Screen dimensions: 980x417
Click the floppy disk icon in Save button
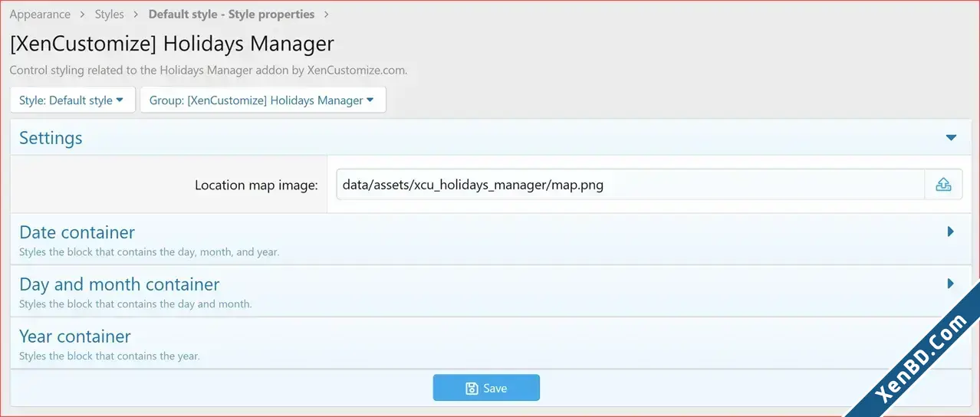click(x=472, y=389)
